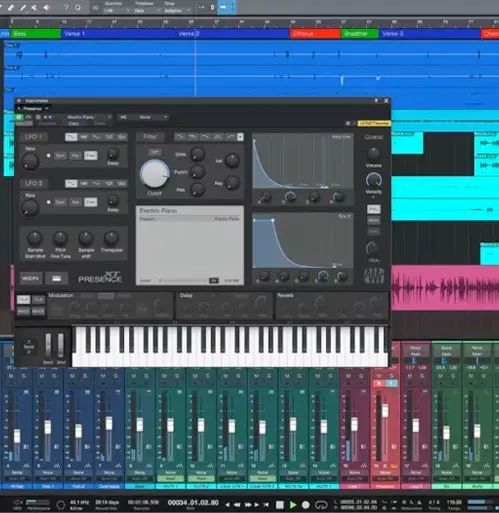Toggle the blue Snap button in toolbar

tap(227, 7)
